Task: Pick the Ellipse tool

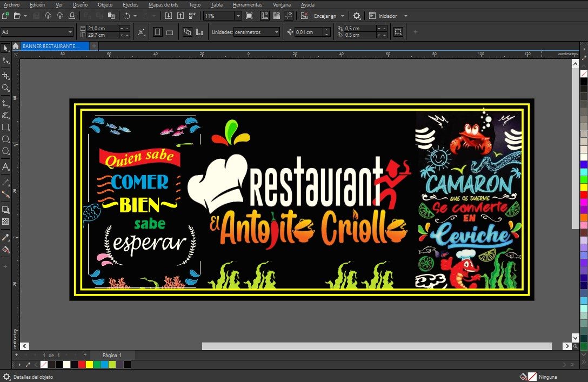Action: tap(6, 139)
